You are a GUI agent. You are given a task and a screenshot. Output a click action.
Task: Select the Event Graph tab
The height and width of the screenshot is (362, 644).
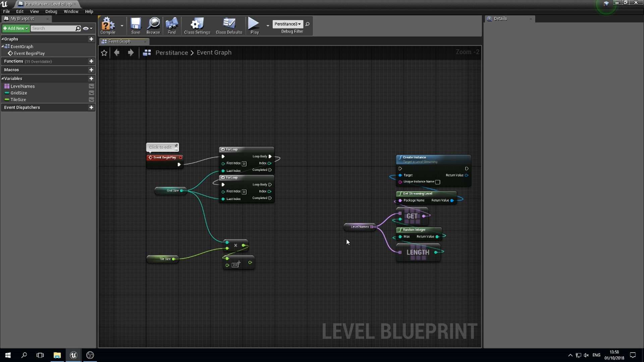point(120,41)
